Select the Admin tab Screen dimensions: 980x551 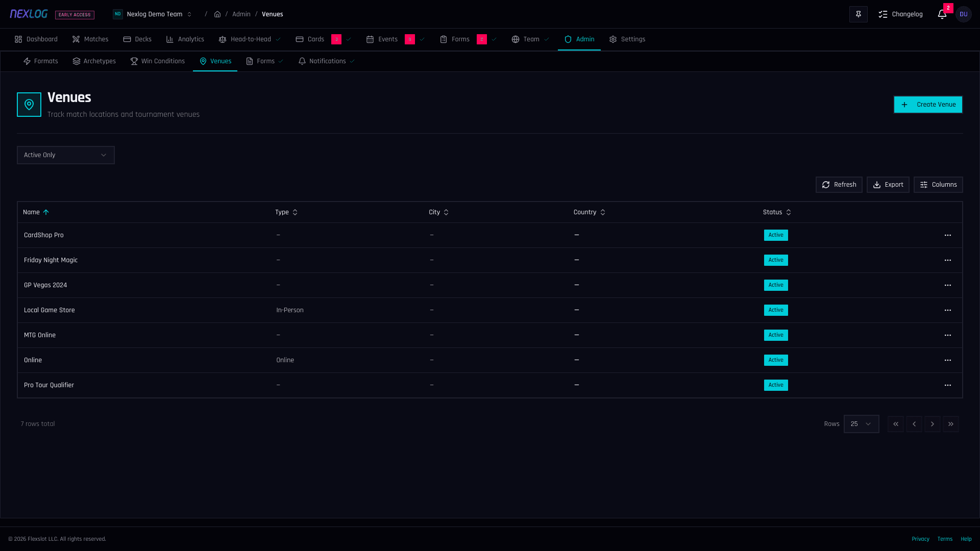(579, 39)
